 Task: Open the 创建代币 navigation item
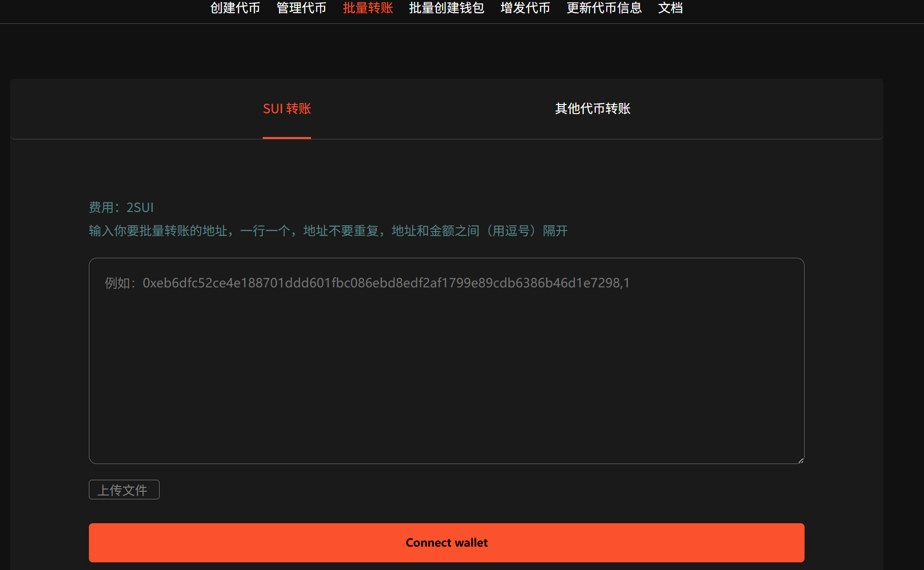[235, 8]
